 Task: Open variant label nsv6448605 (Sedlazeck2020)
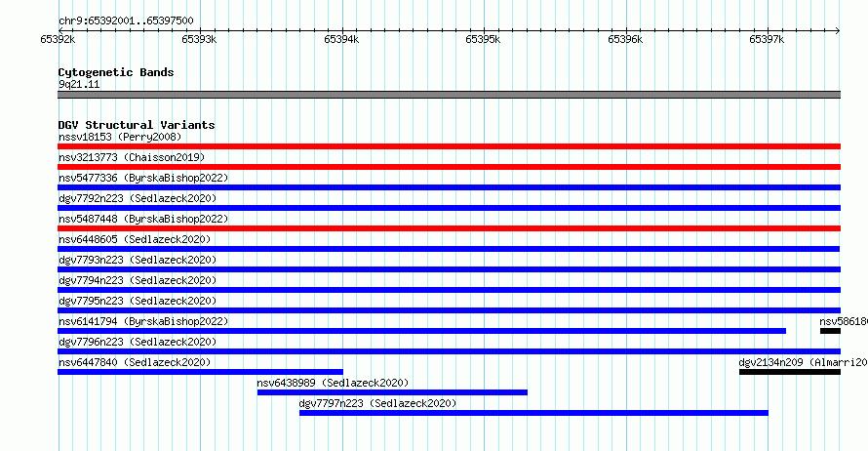pos(135,239)
